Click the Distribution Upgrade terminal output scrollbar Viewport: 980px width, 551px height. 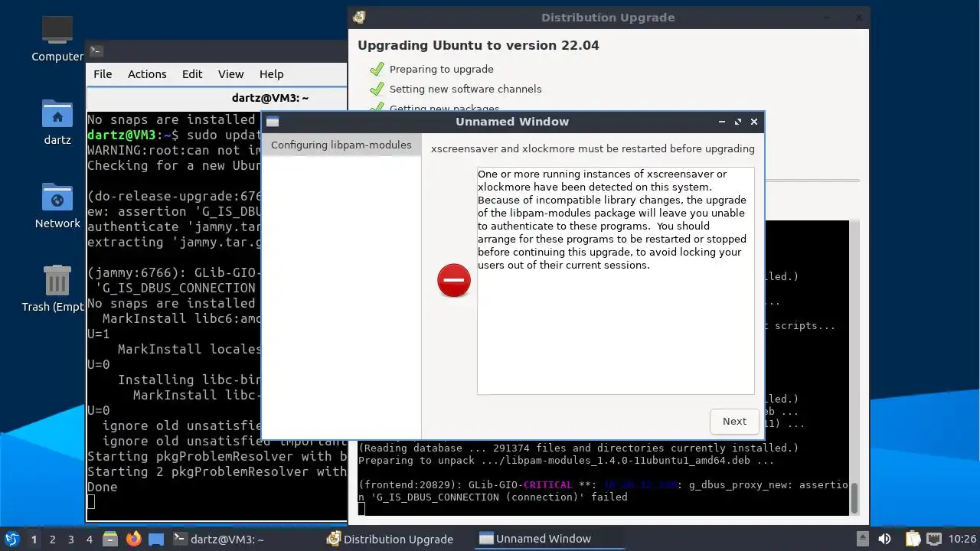854,498
